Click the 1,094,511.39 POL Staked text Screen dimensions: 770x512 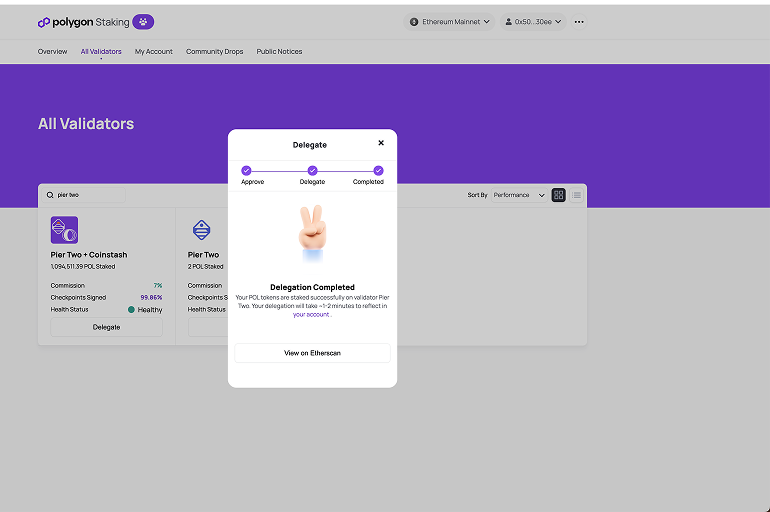pyautogui.click(x=83, y=267)
